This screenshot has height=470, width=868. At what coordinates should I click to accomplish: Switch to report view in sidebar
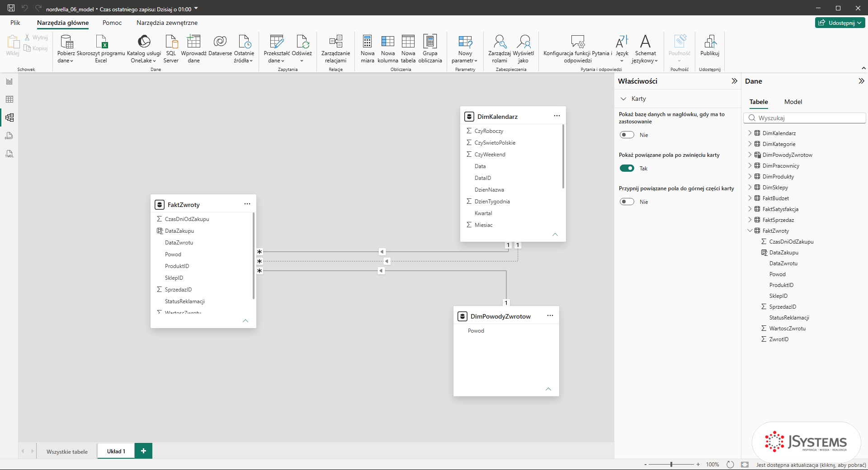coord(9,81)
